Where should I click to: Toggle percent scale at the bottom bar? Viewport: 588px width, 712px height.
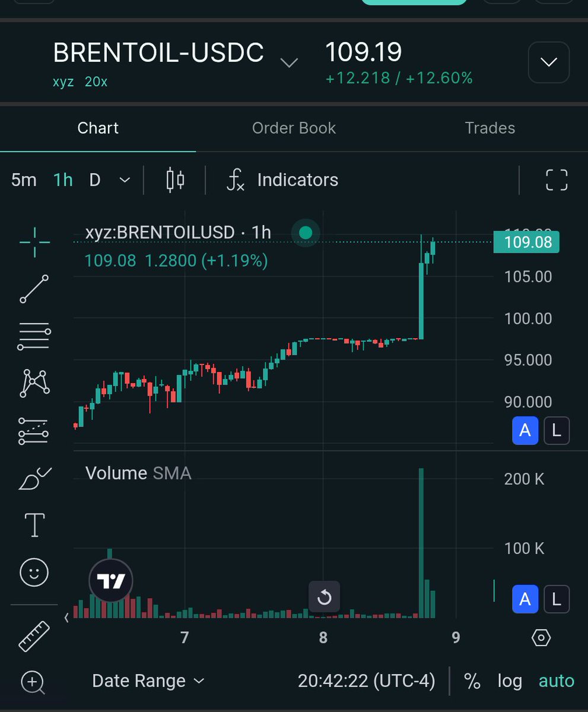pos(472,681)
